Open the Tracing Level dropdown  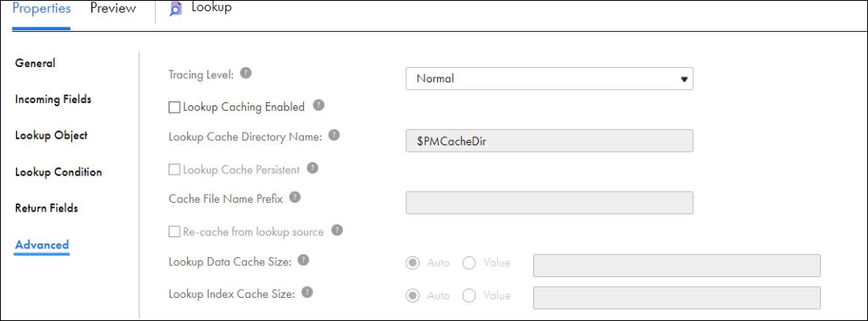(549, 78)
